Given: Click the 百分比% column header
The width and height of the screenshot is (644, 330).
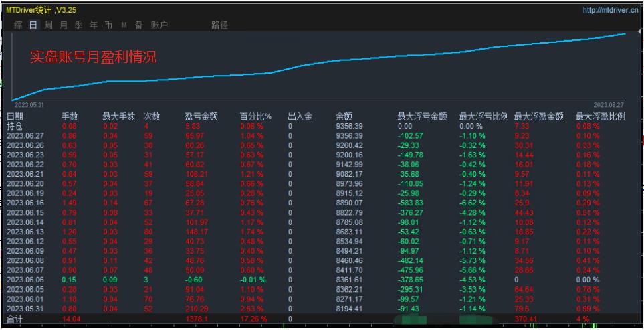Looking at the screenshot, I should (x=256, y=116).
